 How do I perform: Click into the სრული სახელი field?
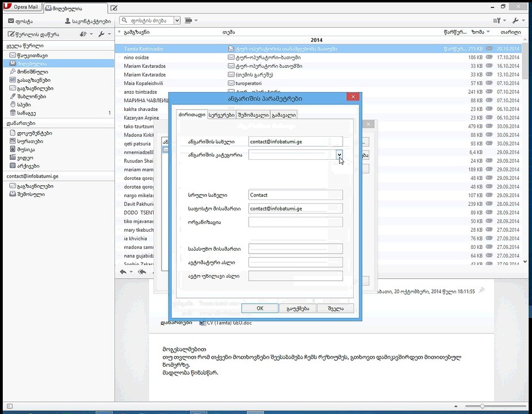296,195
